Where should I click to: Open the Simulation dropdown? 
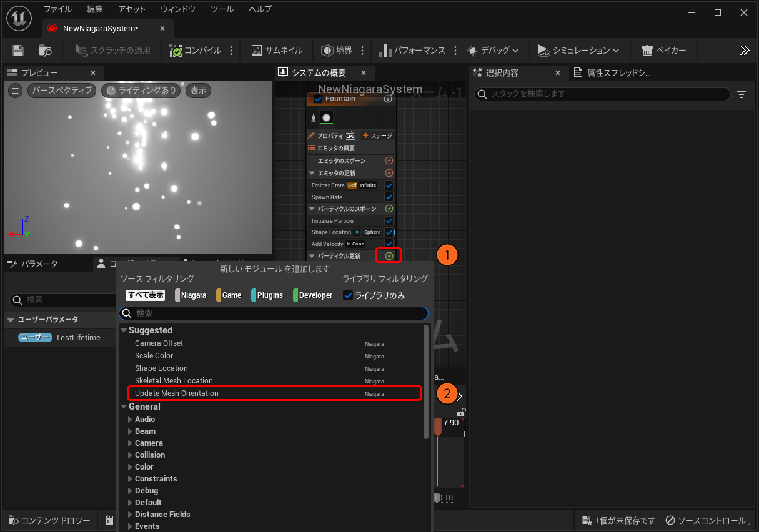pyautogui.click(x=578, y=51)
